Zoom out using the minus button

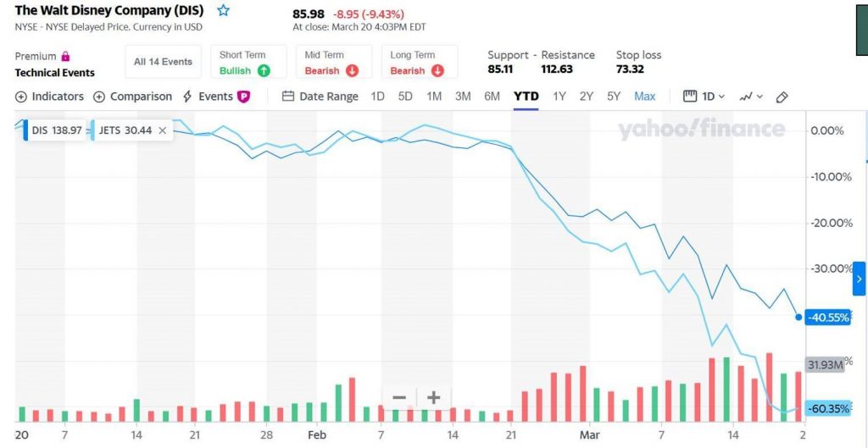pos(399,398)
